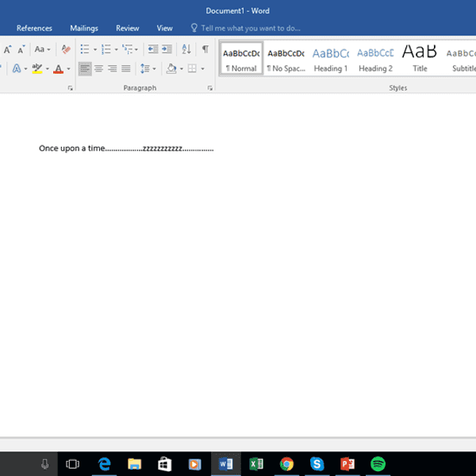476x476 pixels.
Task: Click the Increase Indent icon
Action: 167,49
